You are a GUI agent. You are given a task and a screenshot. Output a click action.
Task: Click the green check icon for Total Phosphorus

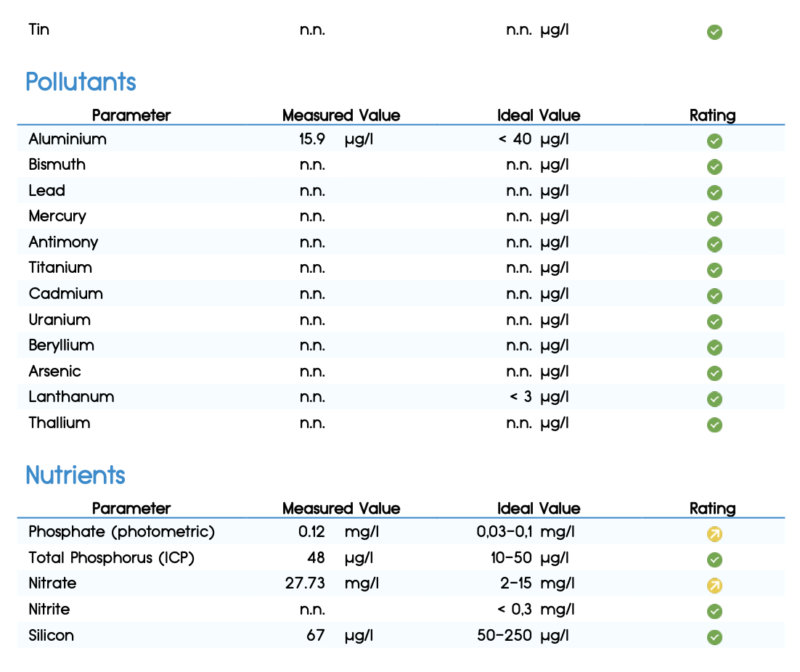[x=714, y=560]
